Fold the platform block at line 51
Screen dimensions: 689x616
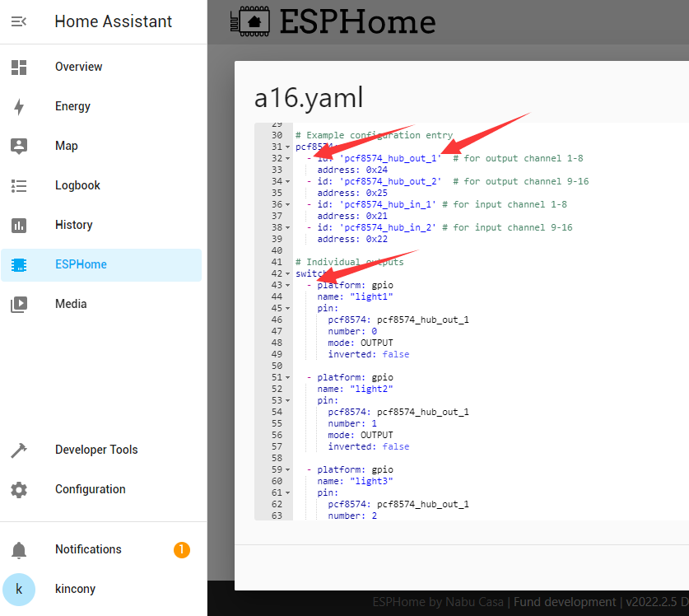pyautogui.click(x=287, y=377)
